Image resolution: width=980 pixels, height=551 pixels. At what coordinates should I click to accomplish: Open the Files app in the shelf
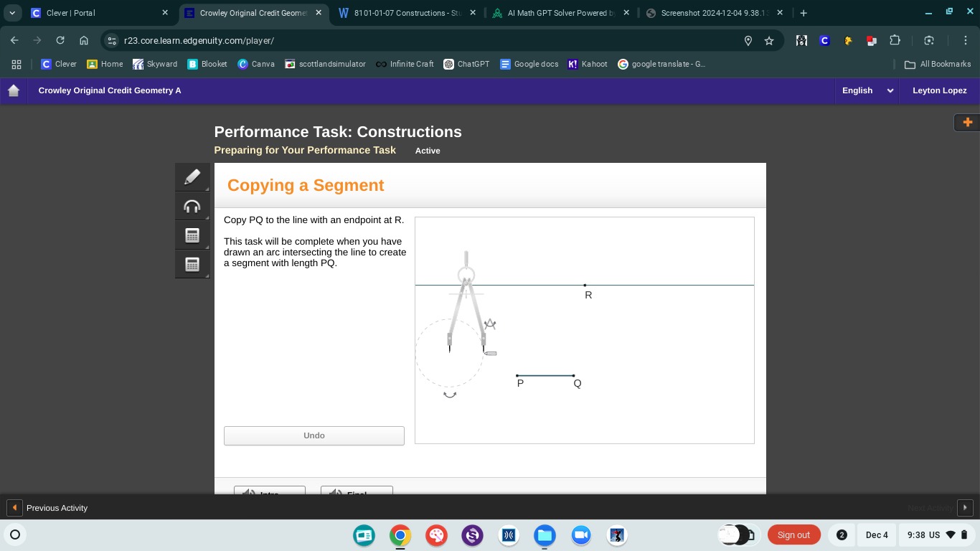click(545, 534)
